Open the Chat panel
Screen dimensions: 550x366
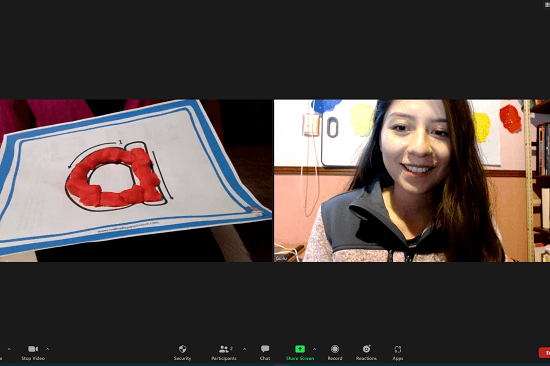pyautogui.click(x=265, y=352)
